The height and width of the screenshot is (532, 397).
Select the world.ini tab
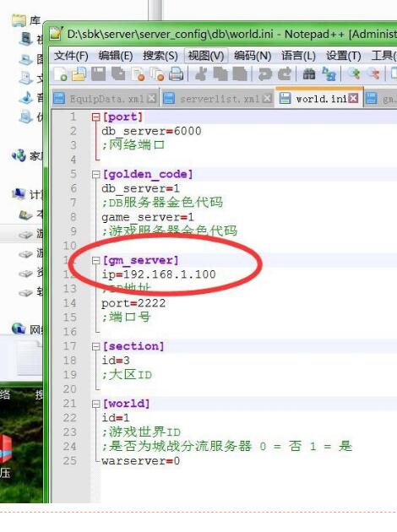click(x=321, y=99)
